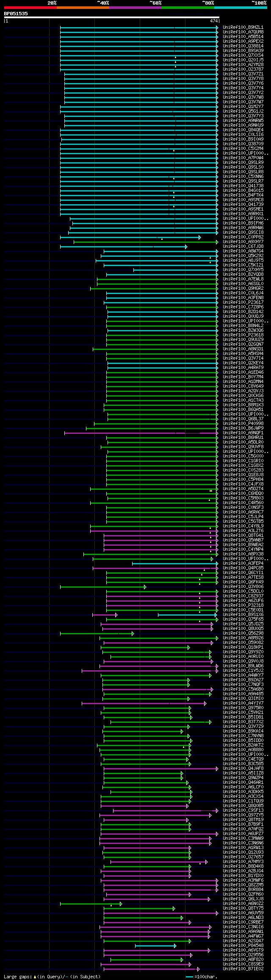Select the UniRef100_Q3V7Z1 label
The image size is (271, 980).
[x=243, y=74]
